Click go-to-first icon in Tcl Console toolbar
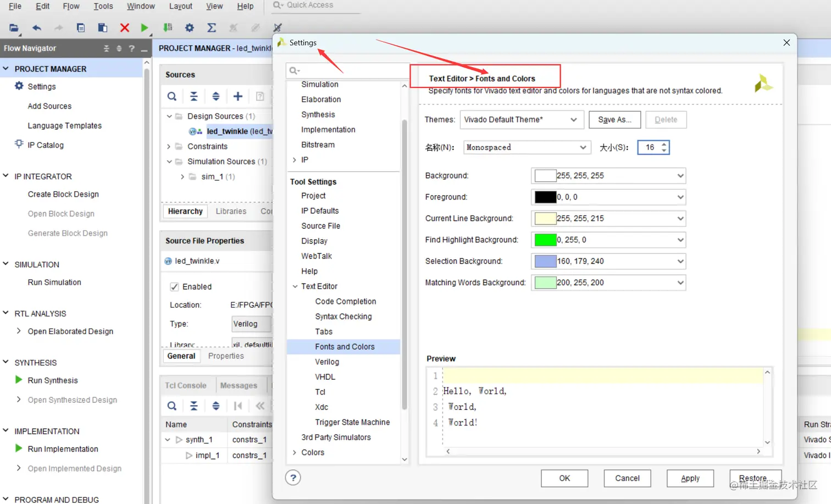 click(x=238, y=406)
